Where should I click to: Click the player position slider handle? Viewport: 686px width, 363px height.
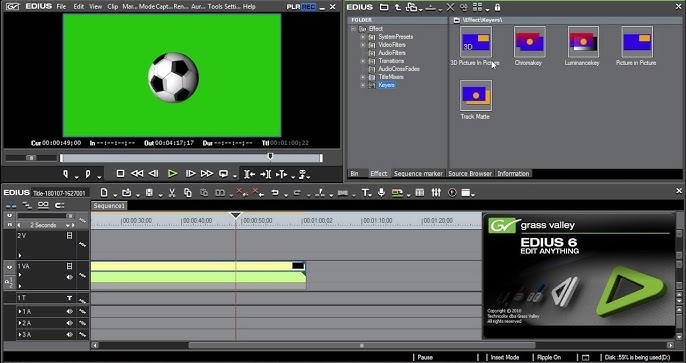click(x=270, y=156)
